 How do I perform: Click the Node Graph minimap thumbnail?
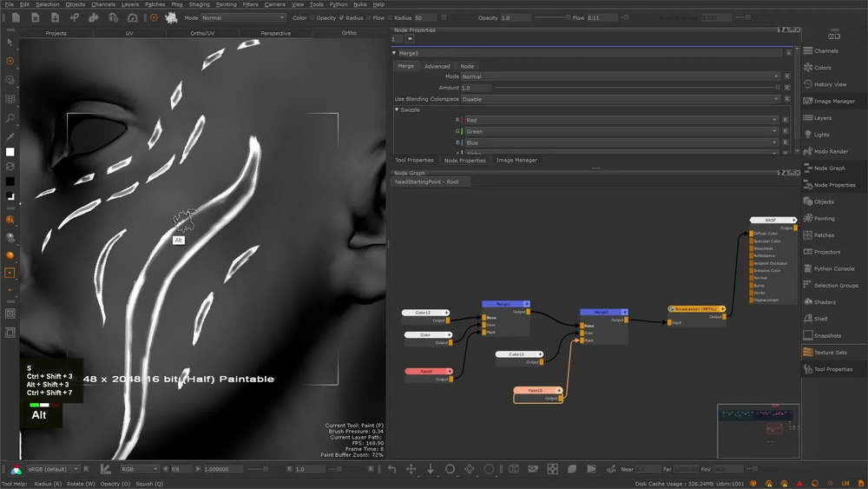click(x=758, y=431)
